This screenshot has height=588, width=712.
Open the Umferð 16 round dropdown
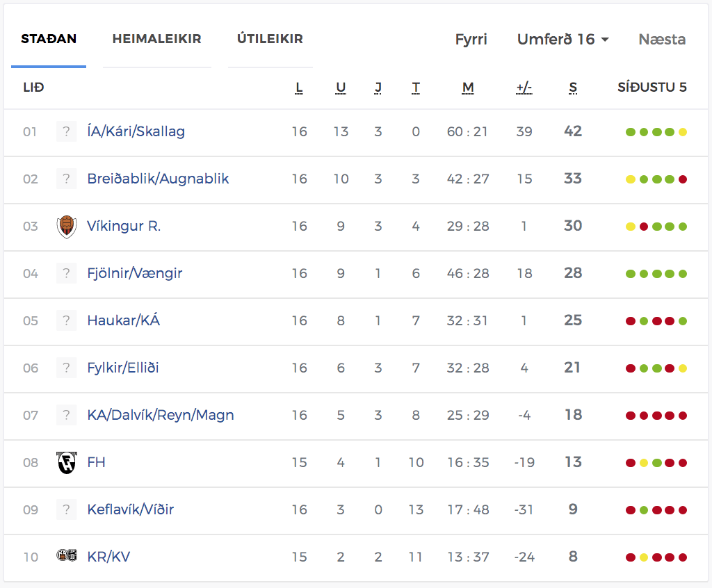pyautogui.click(x=563, y=40)
